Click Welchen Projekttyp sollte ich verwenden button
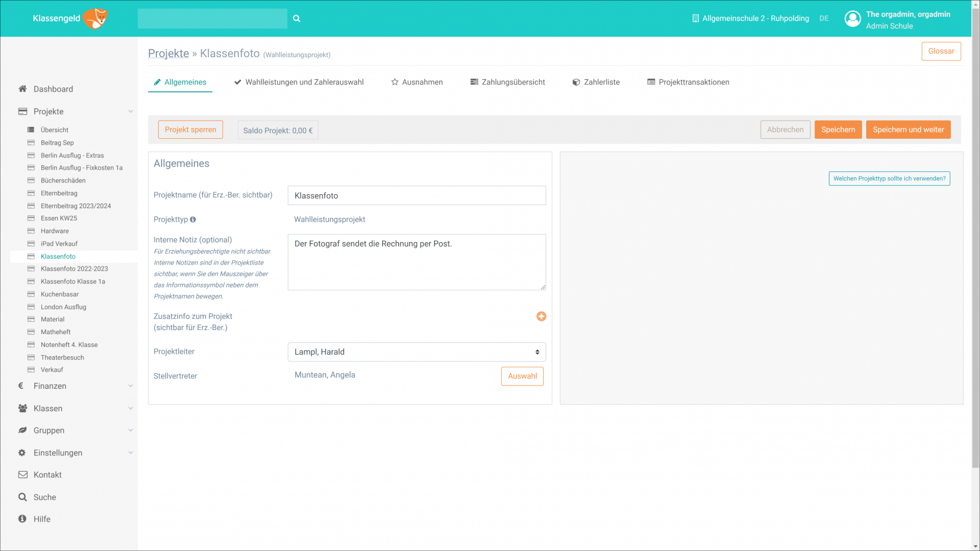 (x=889, y=178)
